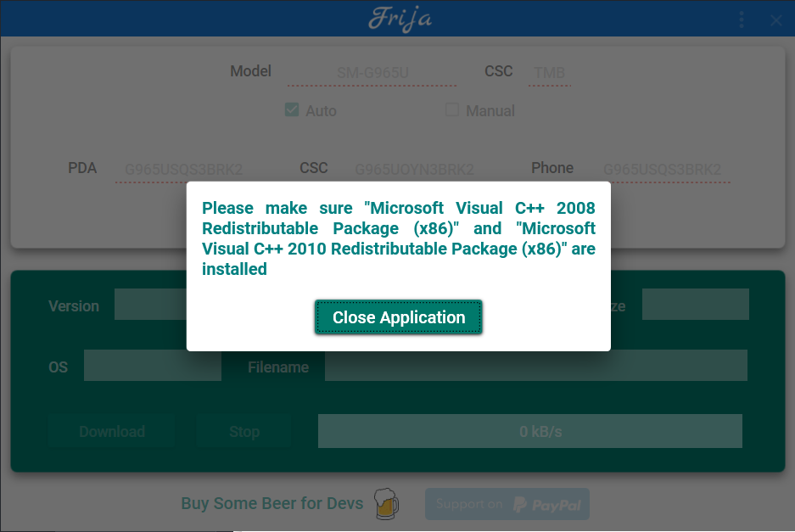This screenshot has height=532, width=795.
Task: Click the dialog message about Visual C++
Action: [x=399, y=238]
